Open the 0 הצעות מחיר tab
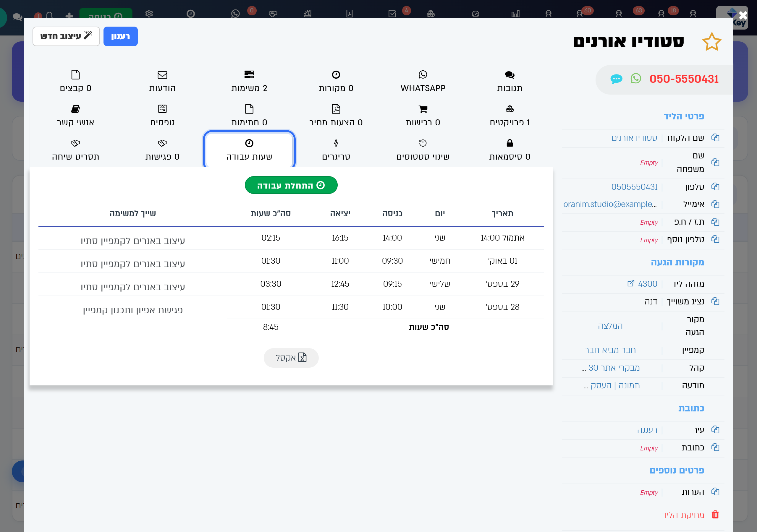757x532 pixels. click(x=336, y=116)
